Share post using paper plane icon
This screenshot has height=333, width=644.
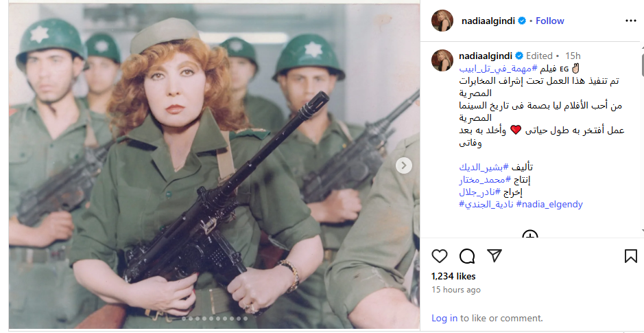coord(494,256)
